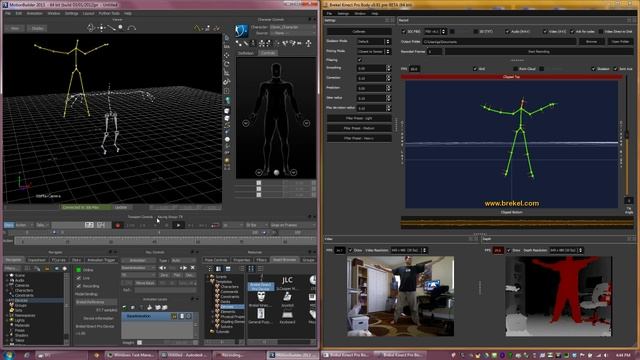Switch to the Dopesheet tab in Navigator

coord(37,260)
